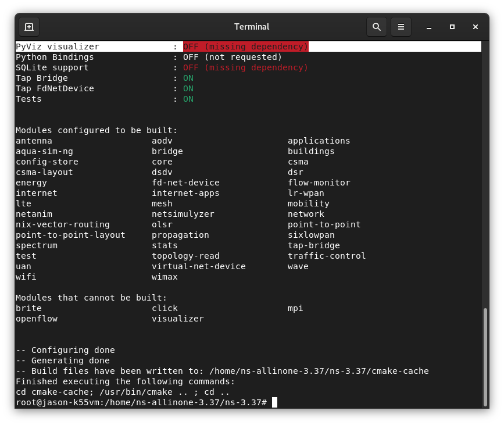This screenshot has width=504, height=425.
Task: Close the Terminal window
Action: (476, 27)
